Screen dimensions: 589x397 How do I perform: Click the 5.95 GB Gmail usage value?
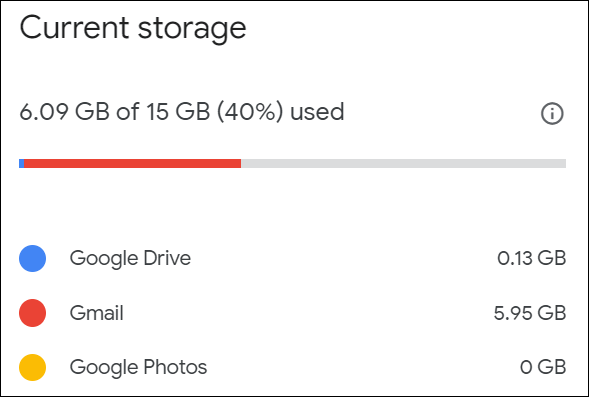click(x=530, y=313)
